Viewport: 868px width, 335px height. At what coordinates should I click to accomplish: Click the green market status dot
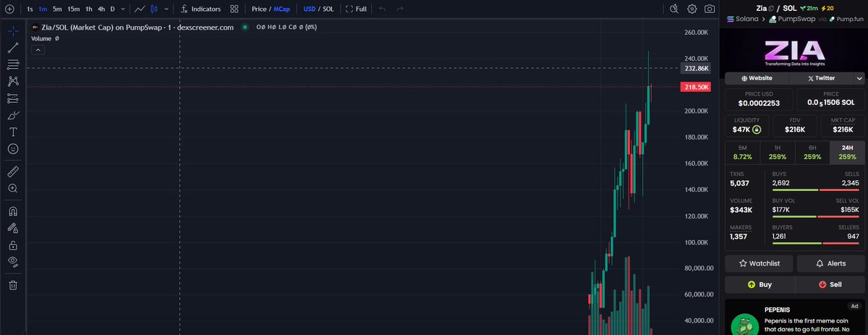[x=245, y=27]
